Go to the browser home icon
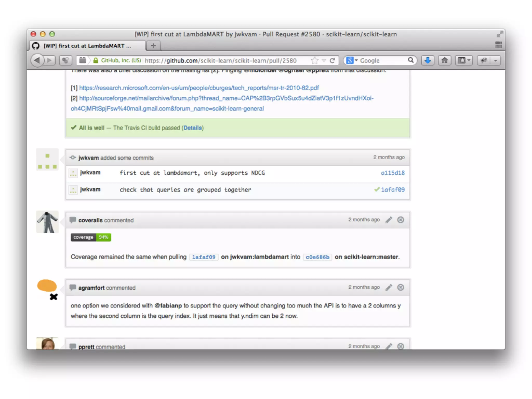The height and width of the screenshot is (399, 532). click(x=444, y=61)
